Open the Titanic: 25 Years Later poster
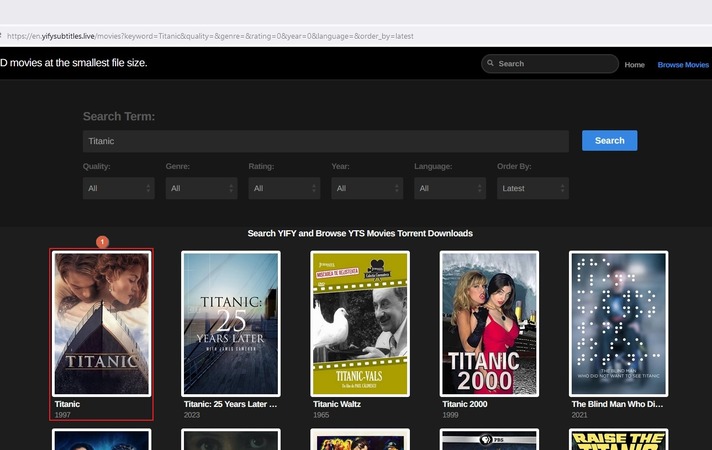 click(231, 323)
